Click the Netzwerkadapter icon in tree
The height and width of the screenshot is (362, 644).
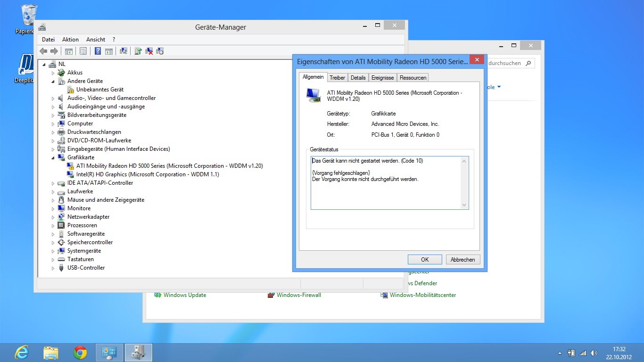[61, 217]
